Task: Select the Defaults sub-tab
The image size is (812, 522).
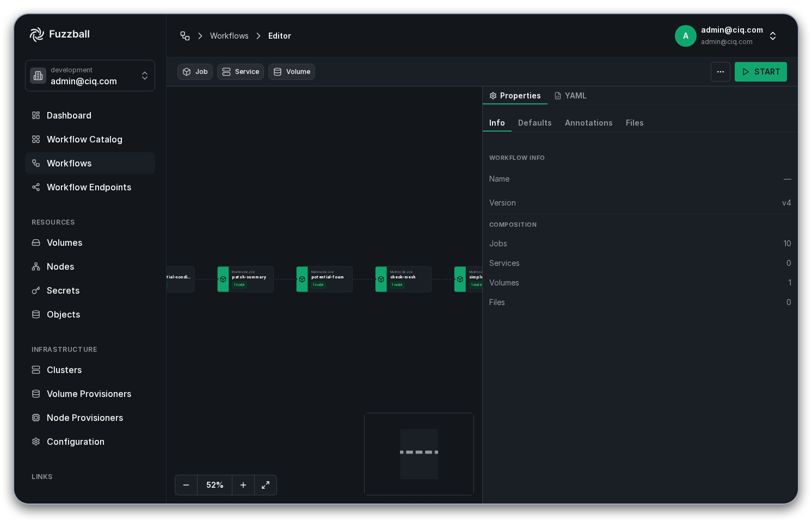Action: [535, 123]
